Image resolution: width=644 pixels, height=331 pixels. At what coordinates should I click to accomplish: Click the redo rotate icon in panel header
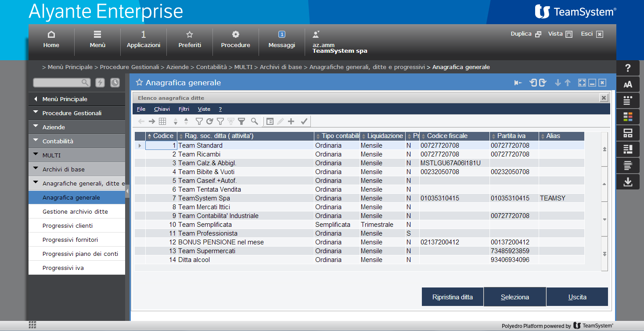tap(542, 83)
